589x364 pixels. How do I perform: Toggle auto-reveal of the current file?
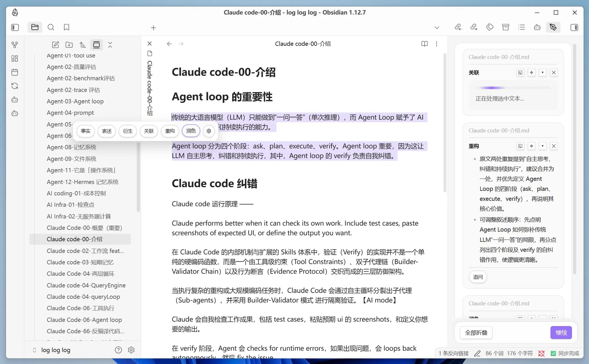click(96, 45)
